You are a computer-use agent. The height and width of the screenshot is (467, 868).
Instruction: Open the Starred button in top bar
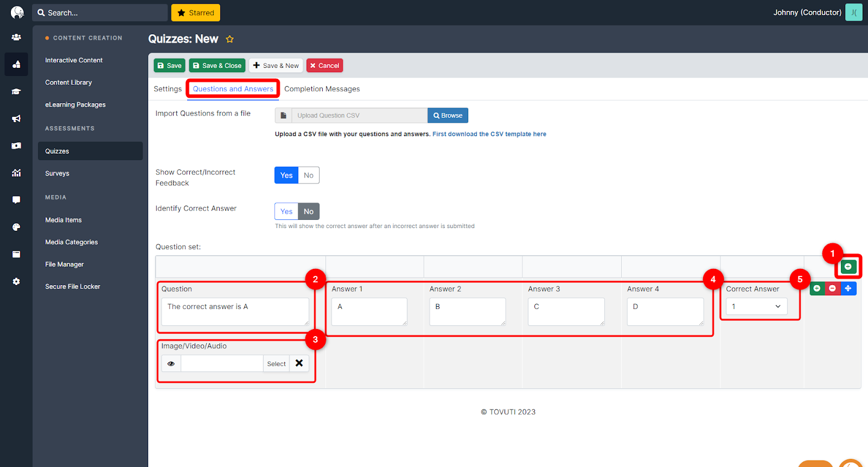click(196, 12)
